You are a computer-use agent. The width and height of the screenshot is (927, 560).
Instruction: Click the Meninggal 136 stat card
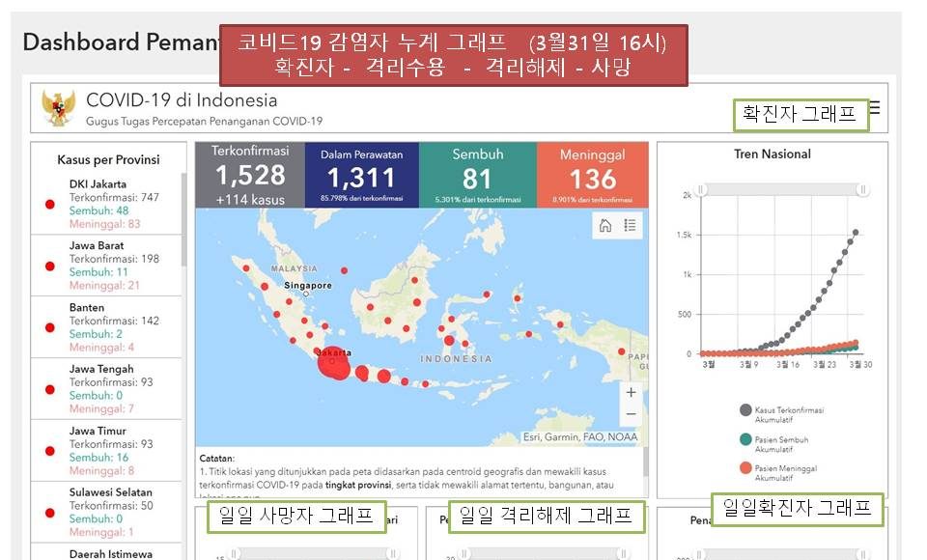click(592, 175)
